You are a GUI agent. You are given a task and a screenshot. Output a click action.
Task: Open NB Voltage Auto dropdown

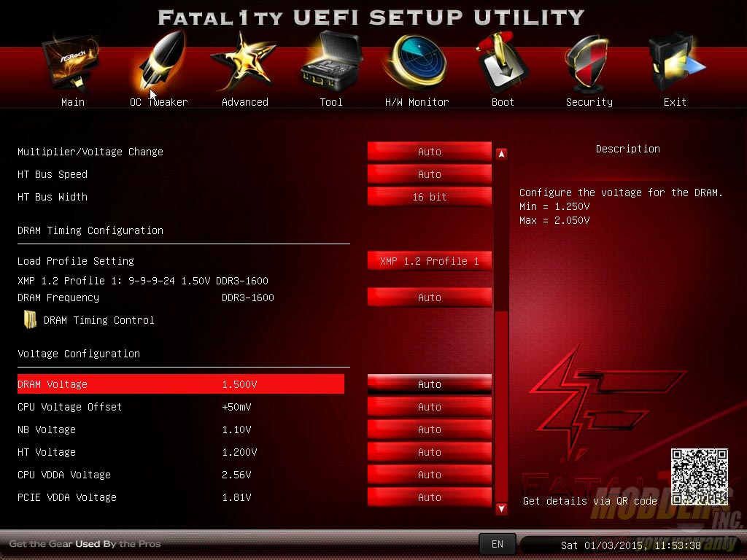[x=429, y=429]
